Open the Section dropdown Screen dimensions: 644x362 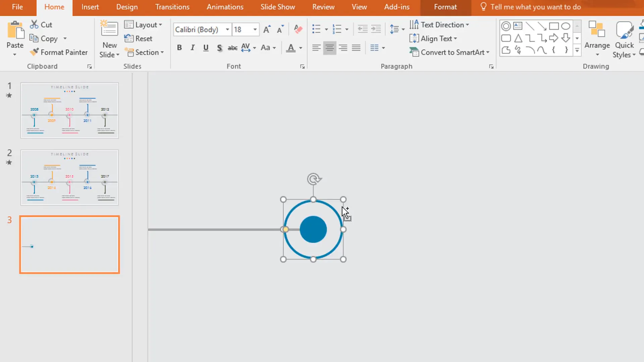[144, 52]
